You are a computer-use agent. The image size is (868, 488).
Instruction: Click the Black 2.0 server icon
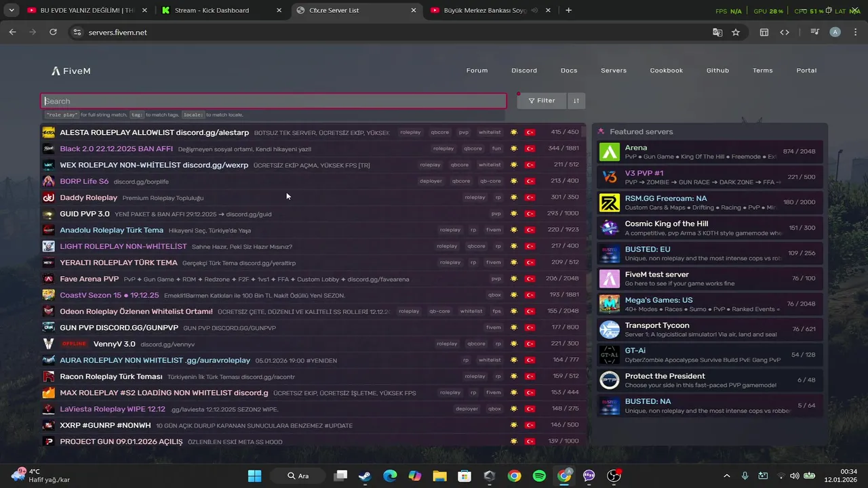click(49, 149)
